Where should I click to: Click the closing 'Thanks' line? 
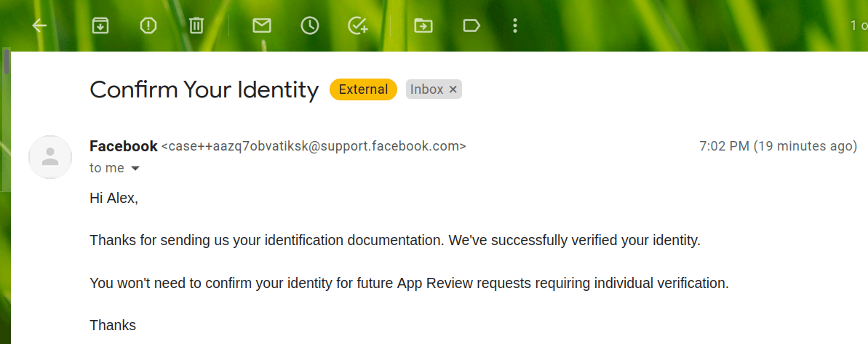click(x=113, y=325)
